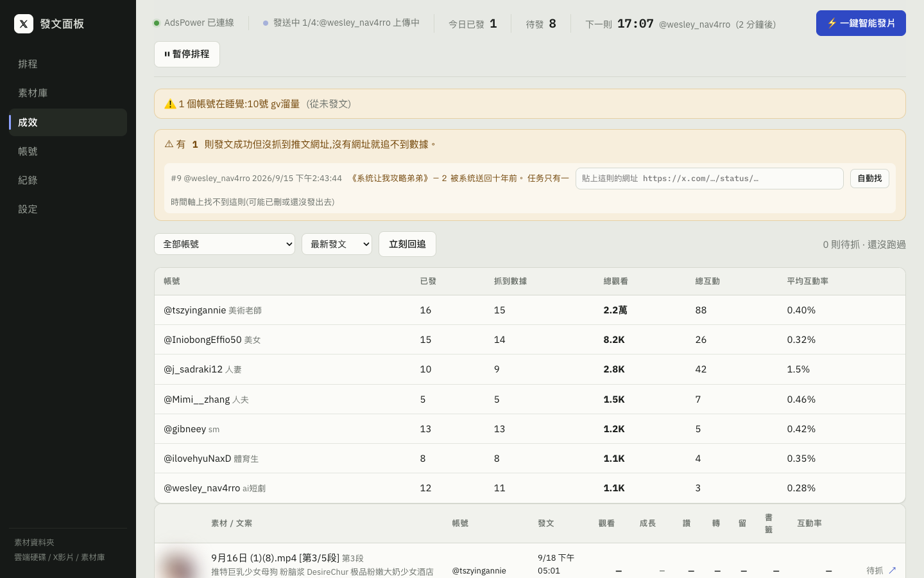This screenshot has height=578, width=924.
Task: Click 立刻回追 to refetch stats now
Action: [x=407, y=244]
